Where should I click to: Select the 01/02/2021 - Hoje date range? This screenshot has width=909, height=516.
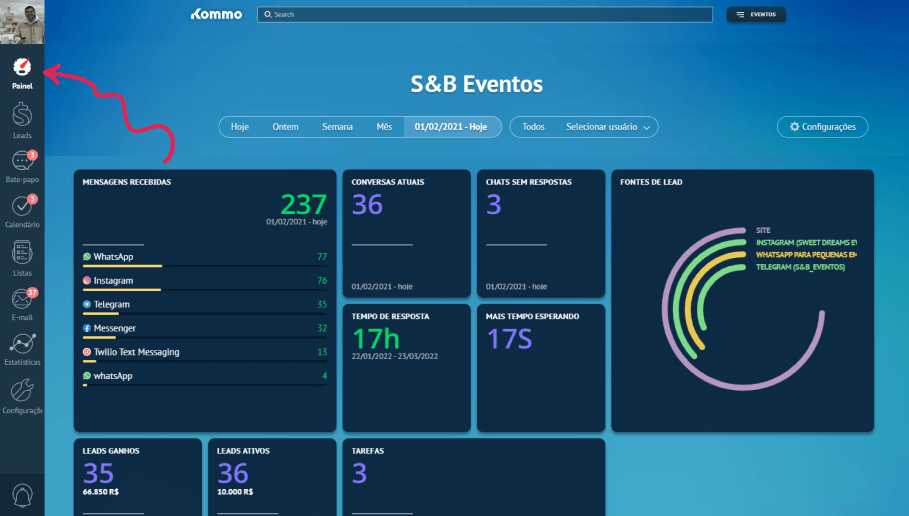pyautogui.click(x=451, y=127)
